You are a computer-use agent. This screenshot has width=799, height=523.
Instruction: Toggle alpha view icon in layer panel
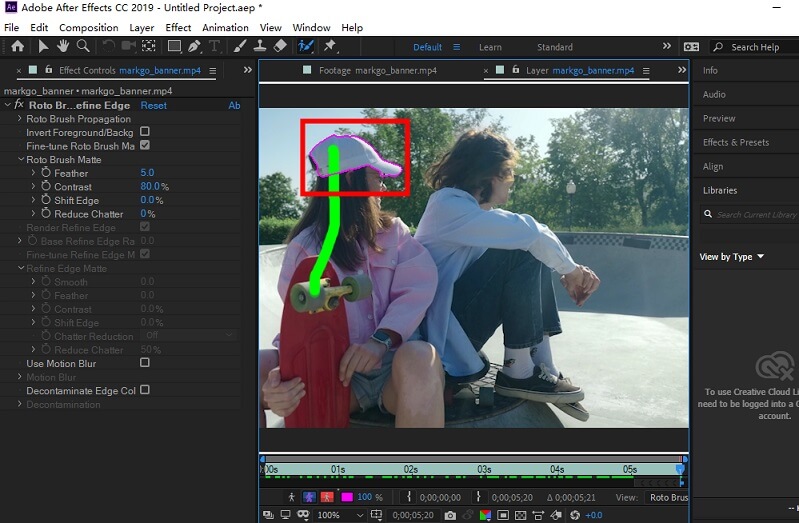291,497
